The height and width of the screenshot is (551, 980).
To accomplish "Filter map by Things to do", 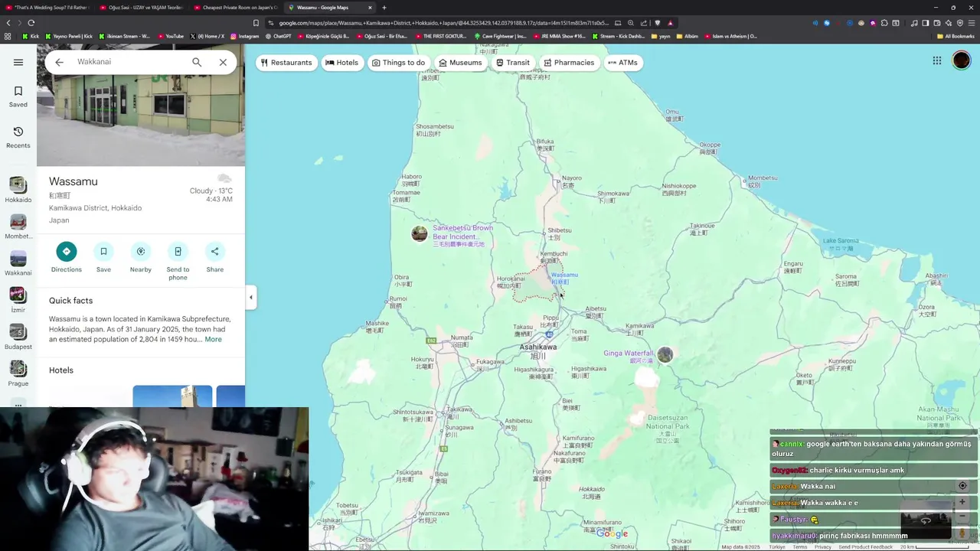I will tap(398, 63).
